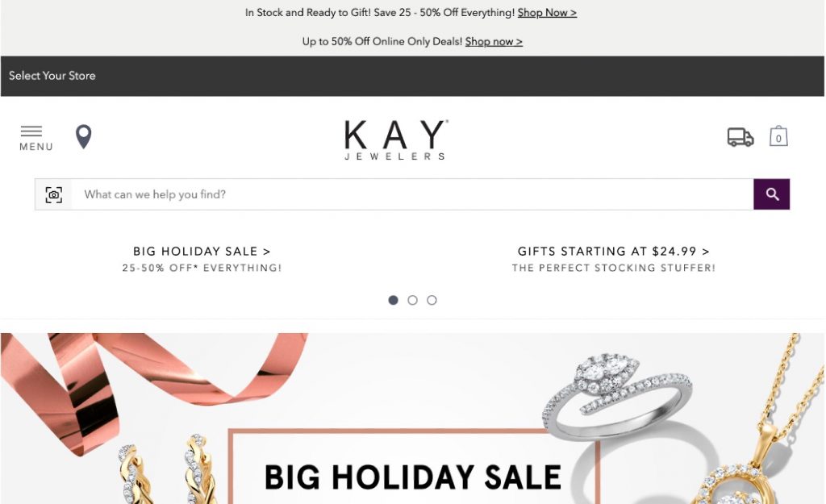Click the Big Holiday Sale banner heading

[x=412, y=477]
